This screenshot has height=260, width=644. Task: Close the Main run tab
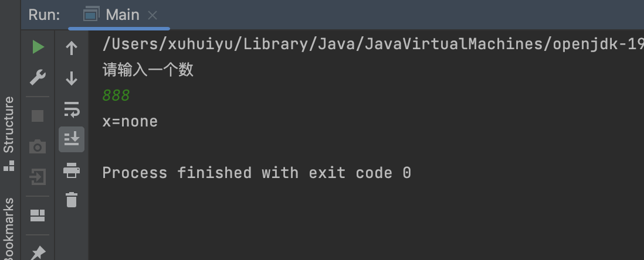click(x=152, y=15)
